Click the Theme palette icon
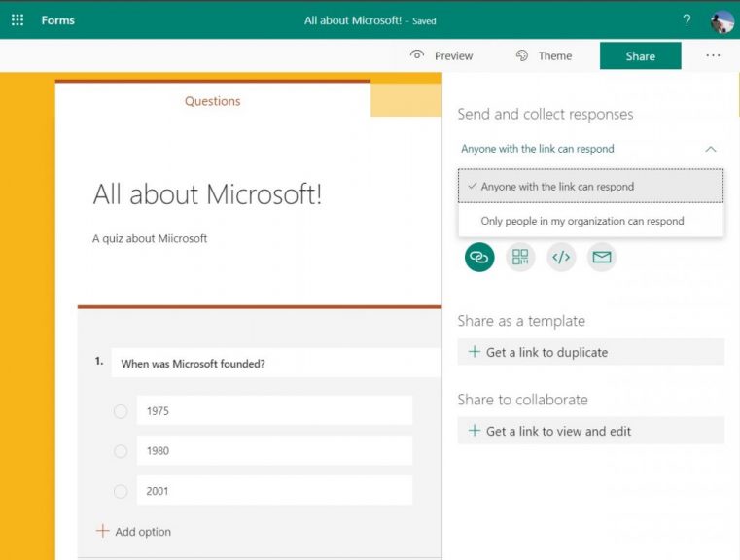The height and width of the screenshot is (560, 740). [x=521, y=55]
